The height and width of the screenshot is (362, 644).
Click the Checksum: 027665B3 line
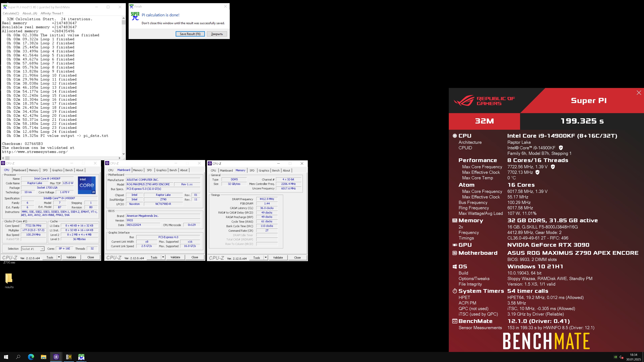tap(22, 144)
